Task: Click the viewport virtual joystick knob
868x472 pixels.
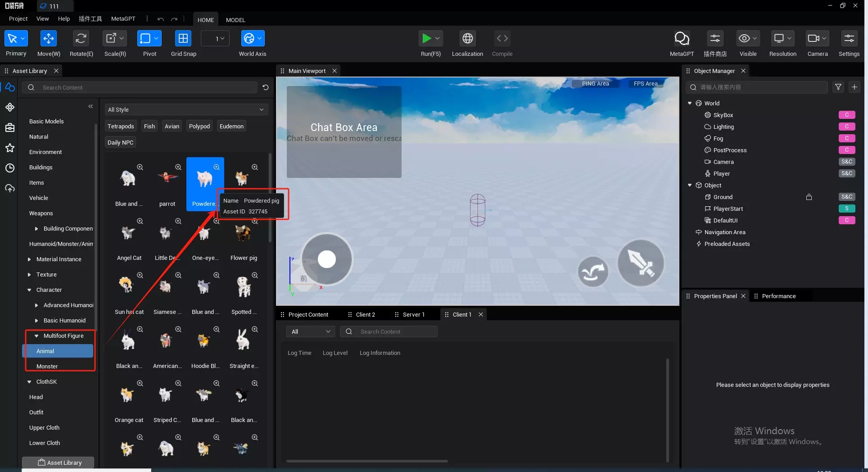Action: [327, 259]
